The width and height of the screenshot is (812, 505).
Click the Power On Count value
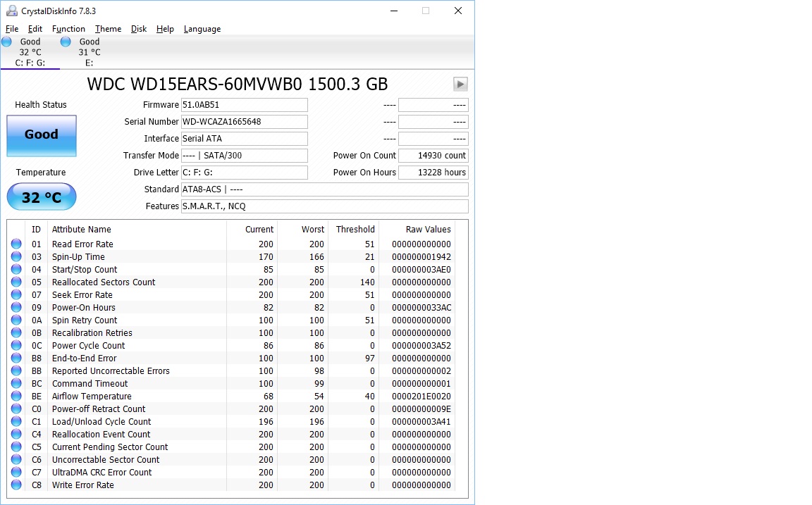point(433,156)
